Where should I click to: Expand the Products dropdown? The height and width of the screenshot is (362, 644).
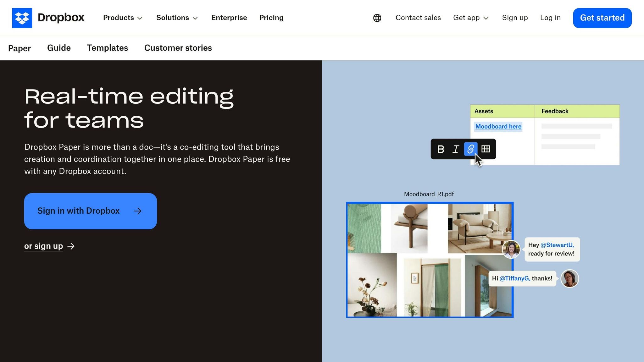pyautogui.click(x=122, y=18)
